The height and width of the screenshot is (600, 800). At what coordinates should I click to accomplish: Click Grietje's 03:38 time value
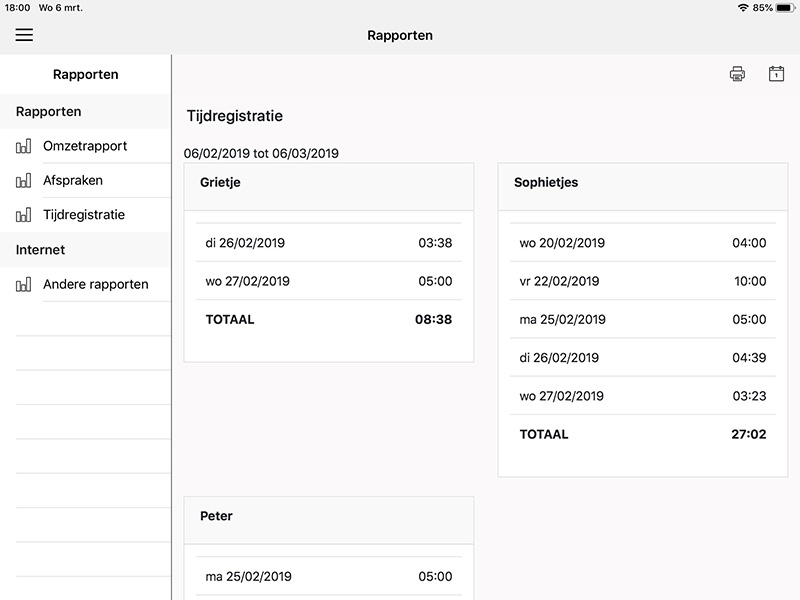pos(435,243)
